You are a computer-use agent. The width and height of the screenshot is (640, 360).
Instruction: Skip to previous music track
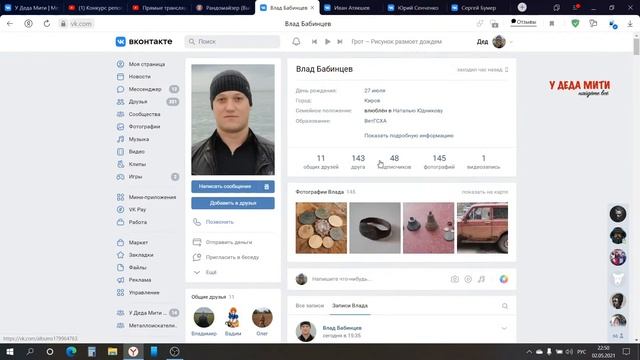(x=314, y=42)
